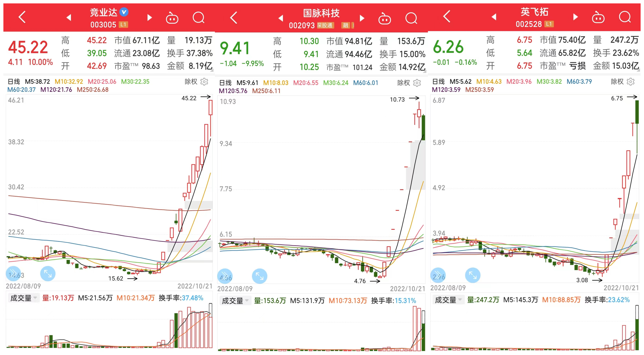Tap 换手率:23.62% value on 英飞拓 volume

tap(607, 299)
